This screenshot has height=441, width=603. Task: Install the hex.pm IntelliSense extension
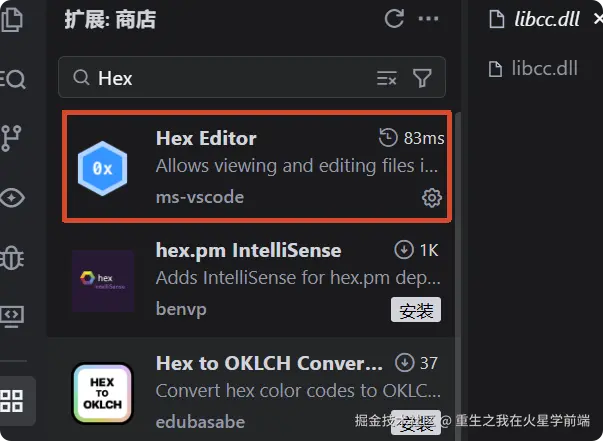(x=416, y=310)
